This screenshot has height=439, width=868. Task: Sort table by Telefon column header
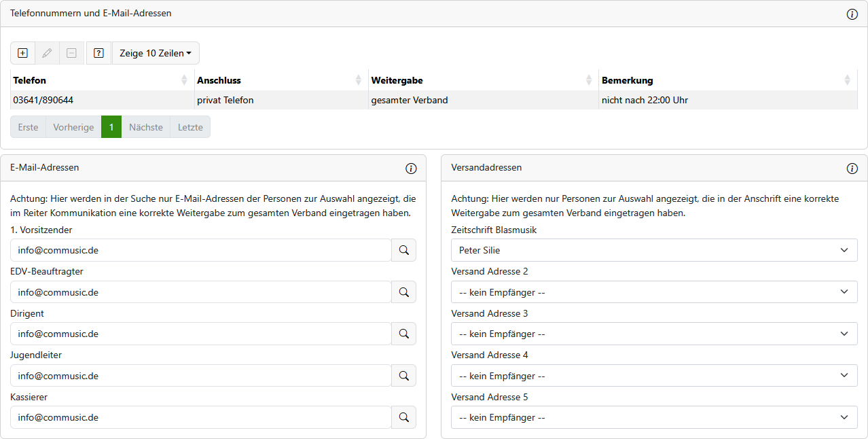tap(102, 80)
